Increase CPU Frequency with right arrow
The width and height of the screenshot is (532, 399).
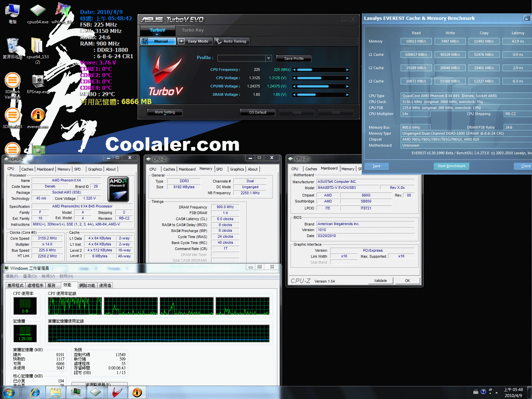click(347, 70)
